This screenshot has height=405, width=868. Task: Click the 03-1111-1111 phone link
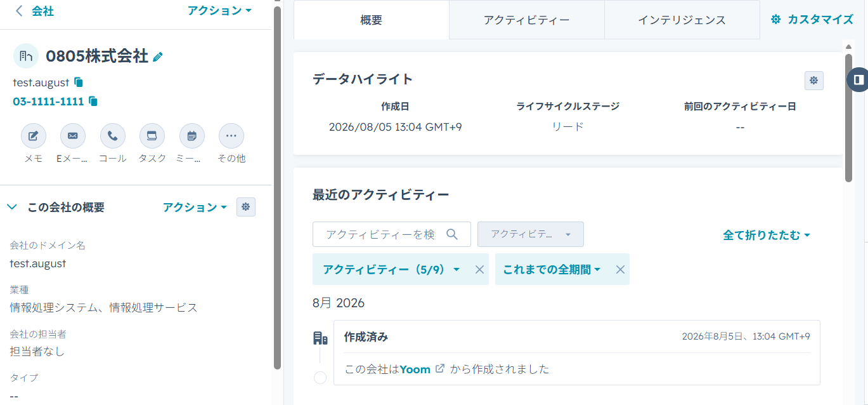pyautogui.click(x=48, y=102)
